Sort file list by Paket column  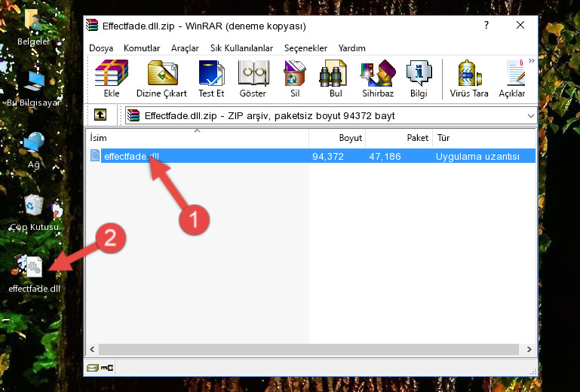pos(399,138)
